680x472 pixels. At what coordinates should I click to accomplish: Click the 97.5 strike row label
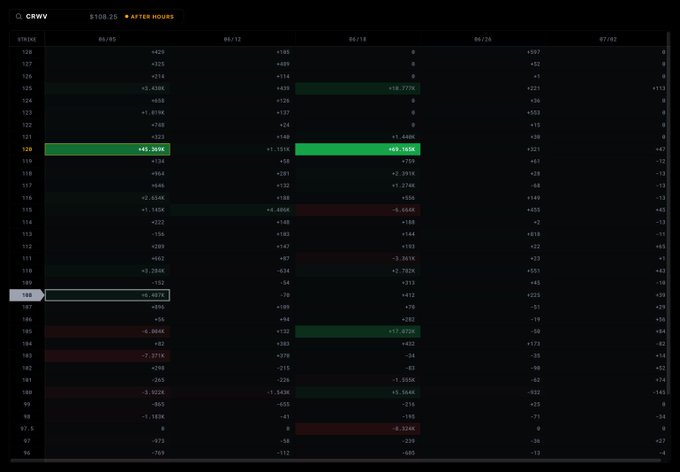pyautogui.click(x=27, y=429)
